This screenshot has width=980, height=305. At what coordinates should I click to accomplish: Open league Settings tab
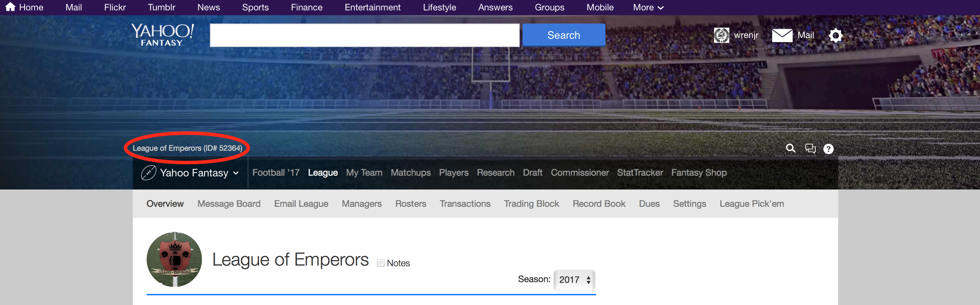(689, 204)
